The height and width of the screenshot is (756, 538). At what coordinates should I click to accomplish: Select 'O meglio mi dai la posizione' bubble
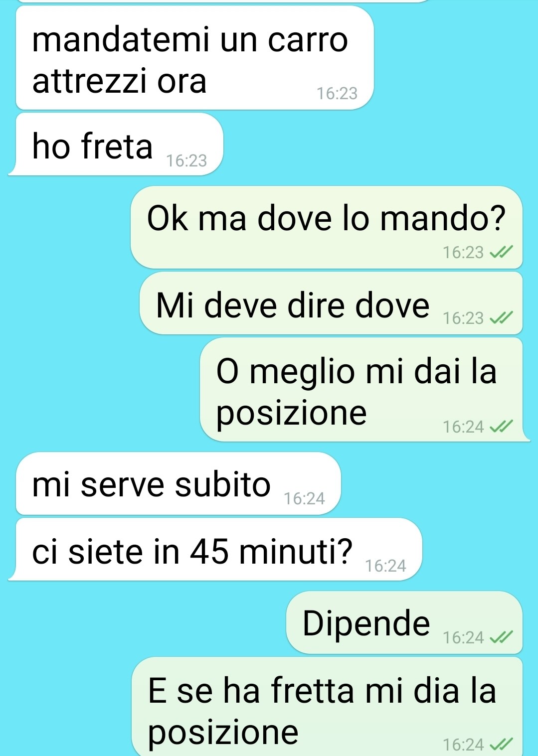365,389
